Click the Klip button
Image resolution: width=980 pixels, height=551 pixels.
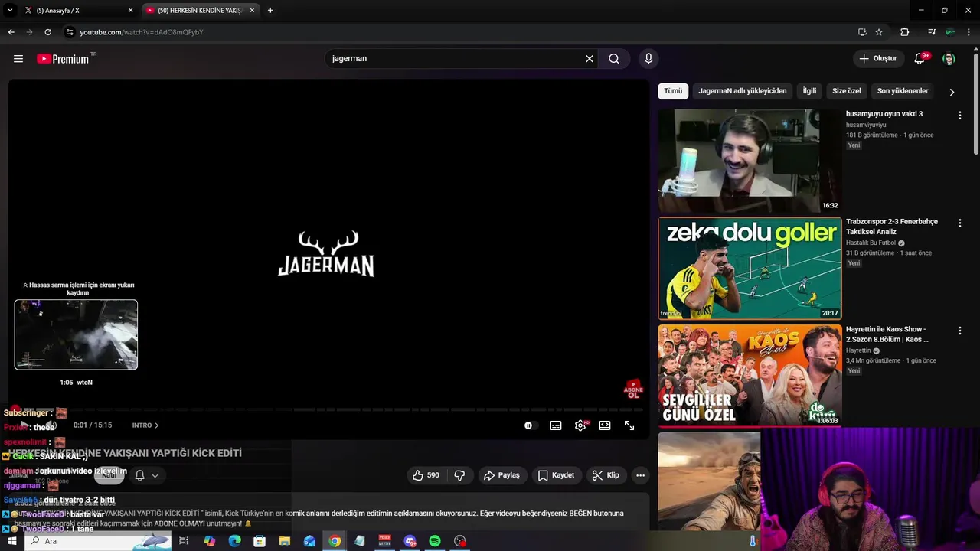(x=606, y=475)
